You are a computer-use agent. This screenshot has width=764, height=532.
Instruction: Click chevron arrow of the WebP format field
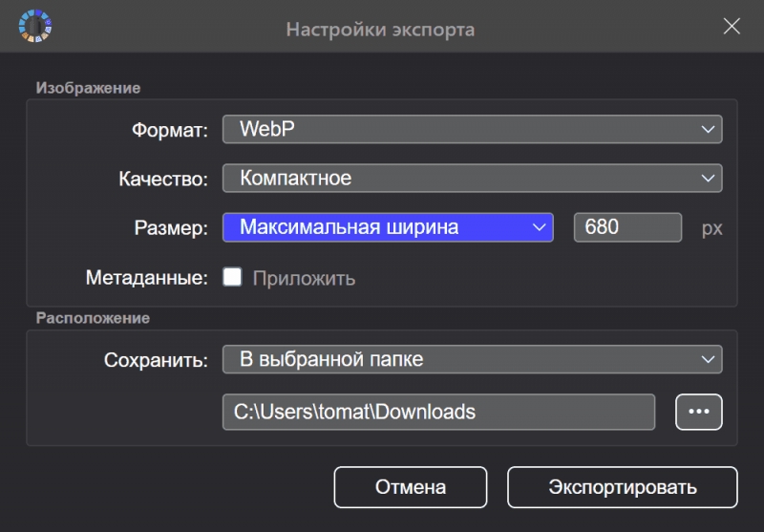(x=707, y=129)
